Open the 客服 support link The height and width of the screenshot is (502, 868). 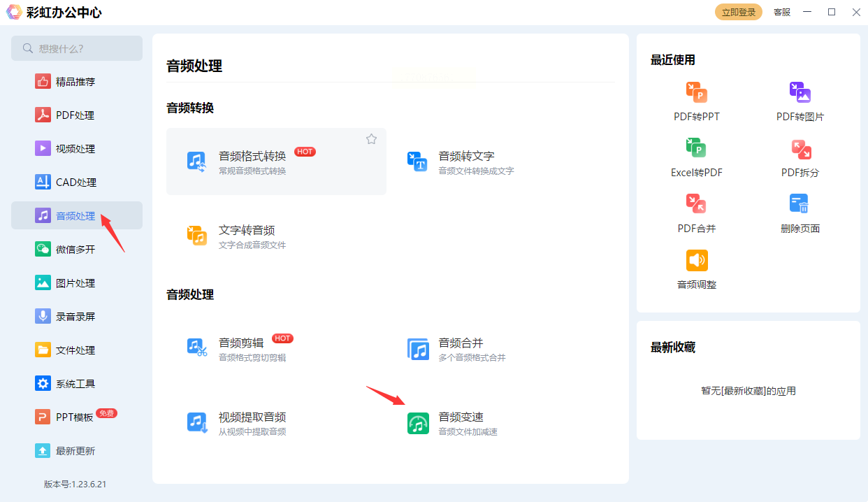782,12
